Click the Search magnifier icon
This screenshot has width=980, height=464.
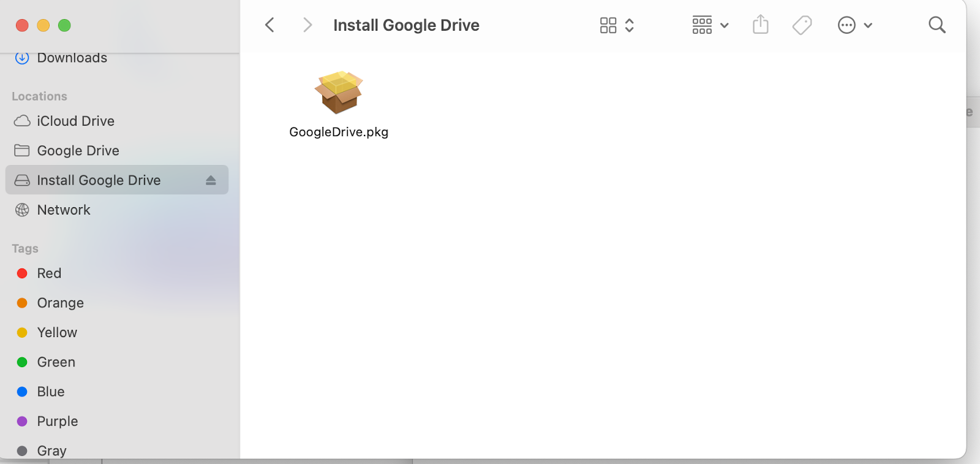937,25
